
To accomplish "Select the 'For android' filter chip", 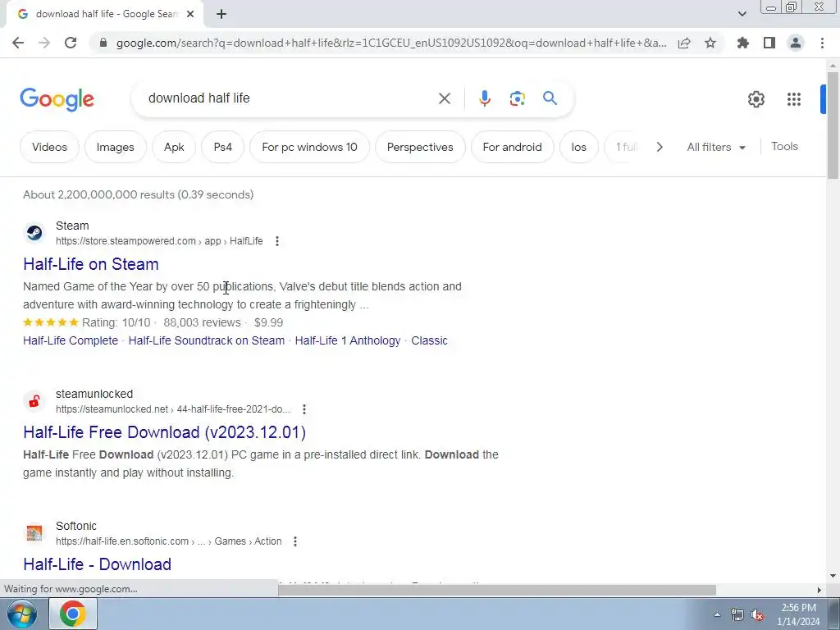I will click(x=512, y=147).
